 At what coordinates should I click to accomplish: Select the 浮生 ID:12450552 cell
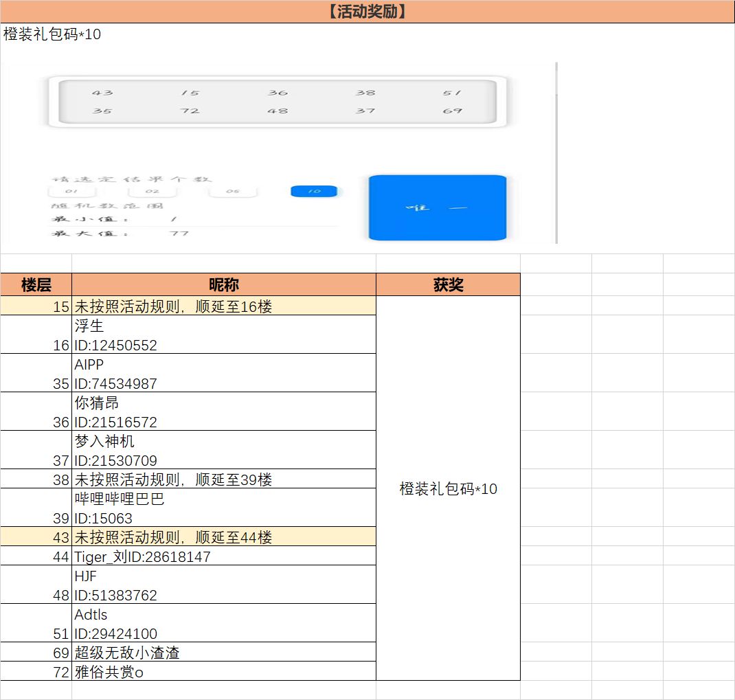click(224, 335)
